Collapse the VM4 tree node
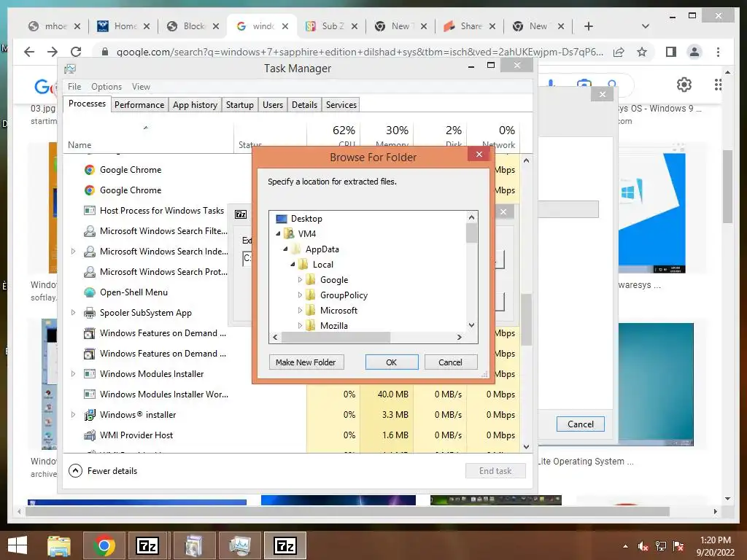This screenshot has height=560, width=747. click(x=278, y=234)
